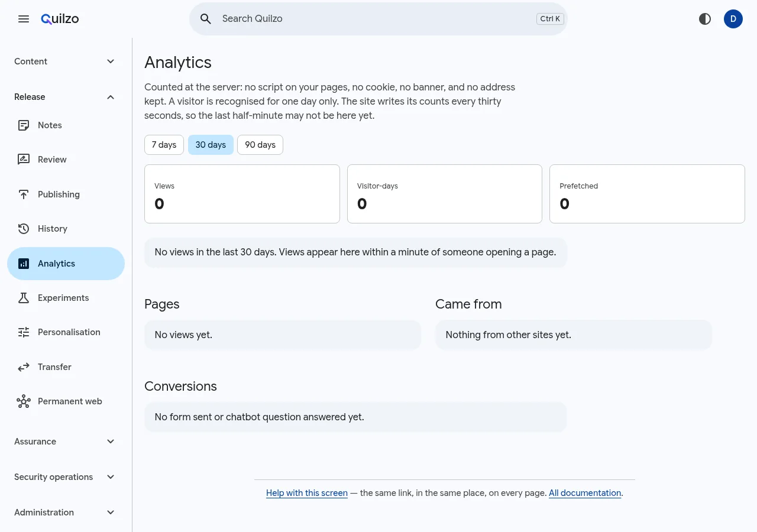Click the Visitor-days count card
This screenshot has height=532, width=757.
pyautogui.click(x=445, y=194)
